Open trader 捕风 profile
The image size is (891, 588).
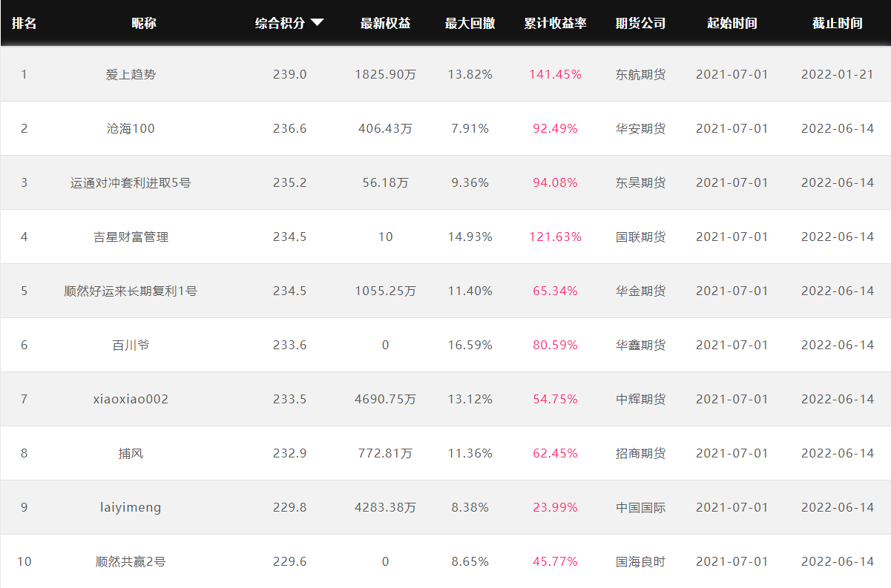tap(131, 453)
